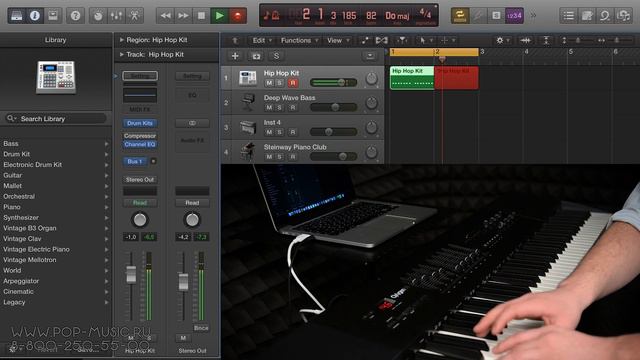Viewport: 640px width, 360px height.
Task: Click the Bus 1 send slot
Action: 135,162
